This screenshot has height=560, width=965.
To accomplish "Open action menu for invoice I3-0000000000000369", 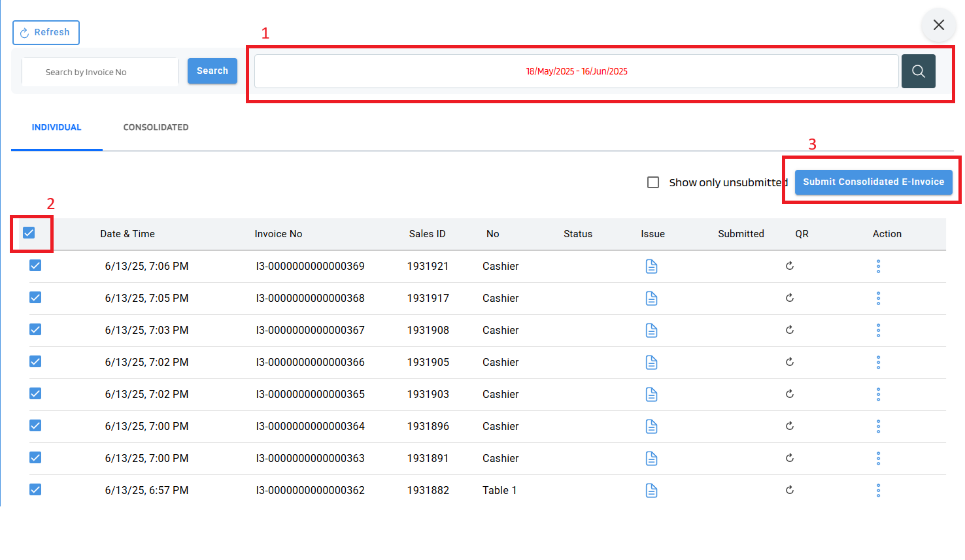I will point(878,266).
